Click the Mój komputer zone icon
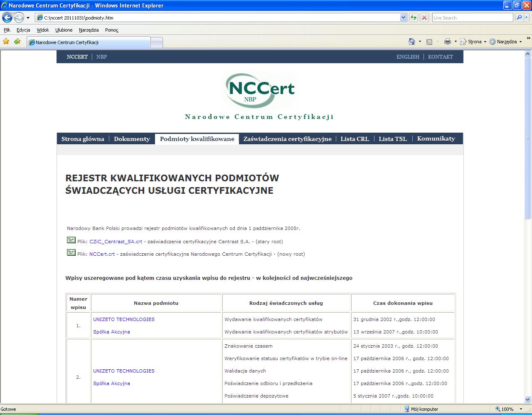This screenshot has height=415, width=532. [x=407, y=409]
